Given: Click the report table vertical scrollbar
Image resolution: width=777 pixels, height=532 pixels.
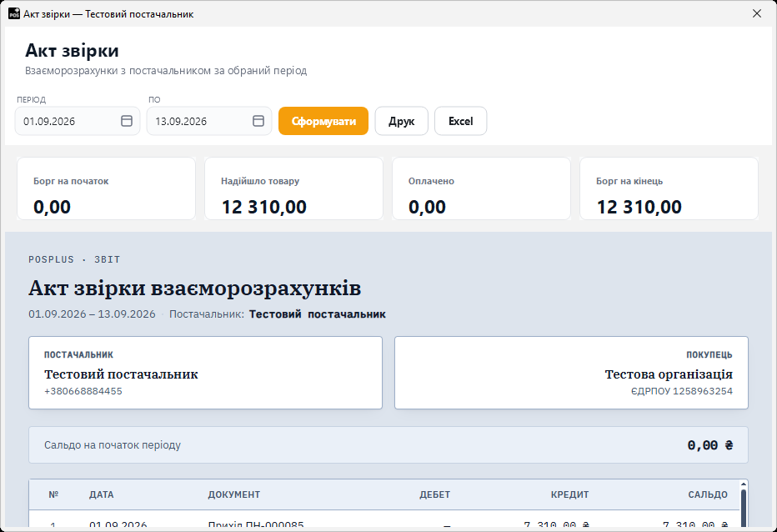Looking at the screenshot, I should 744,508.
